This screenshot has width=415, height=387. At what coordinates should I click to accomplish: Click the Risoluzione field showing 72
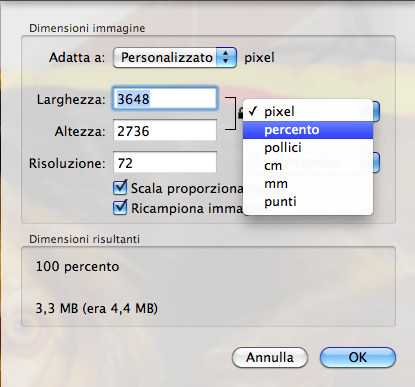click(x=165, y=163)
